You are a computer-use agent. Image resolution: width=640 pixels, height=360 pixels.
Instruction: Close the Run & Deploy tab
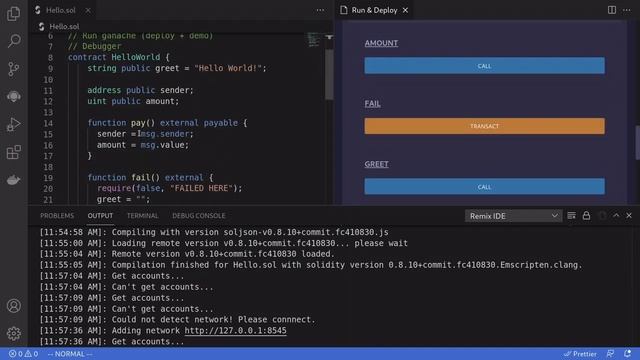tap(405, 10)
